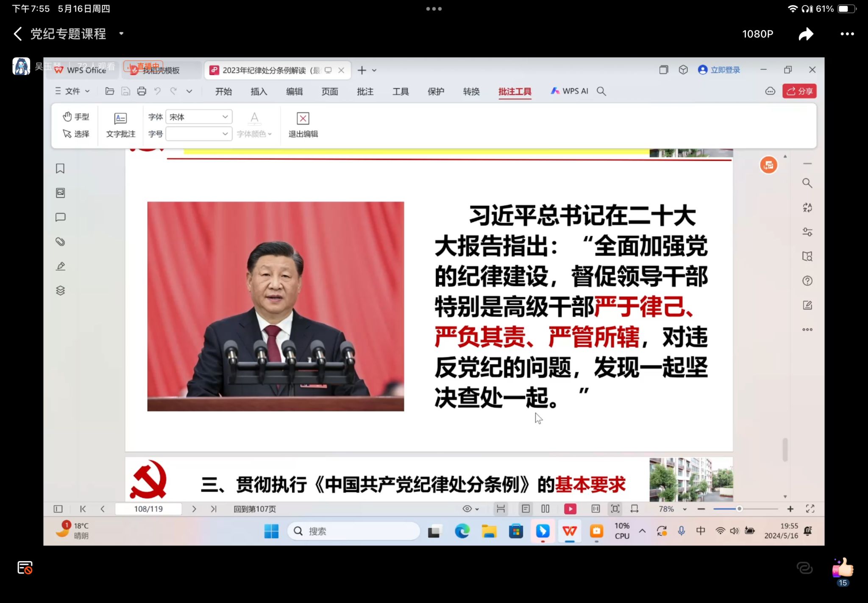Switch to the 批注 ribbon tab
This screenshot has height=603, width=868.
coord(365,92)
